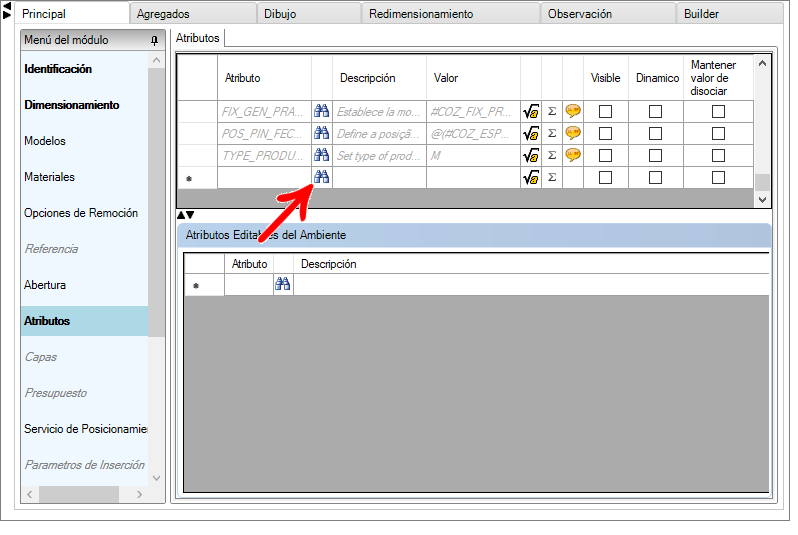Viewport: 798px width, 535px height.
Task: Check Mantener valor de disociar for TYPE_PRODU row
Action: [x=718, y=155]
